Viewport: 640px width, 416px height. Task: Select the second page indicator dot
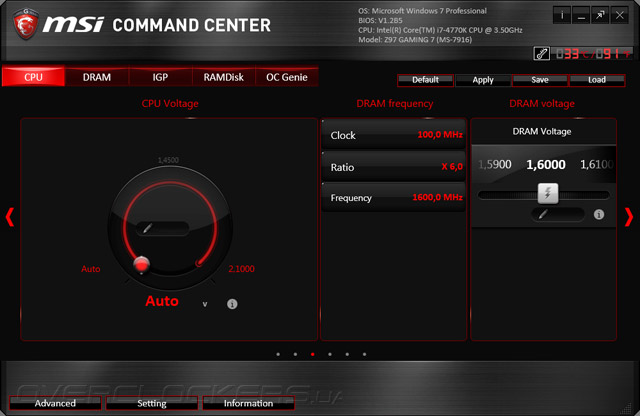coord(295,354)
